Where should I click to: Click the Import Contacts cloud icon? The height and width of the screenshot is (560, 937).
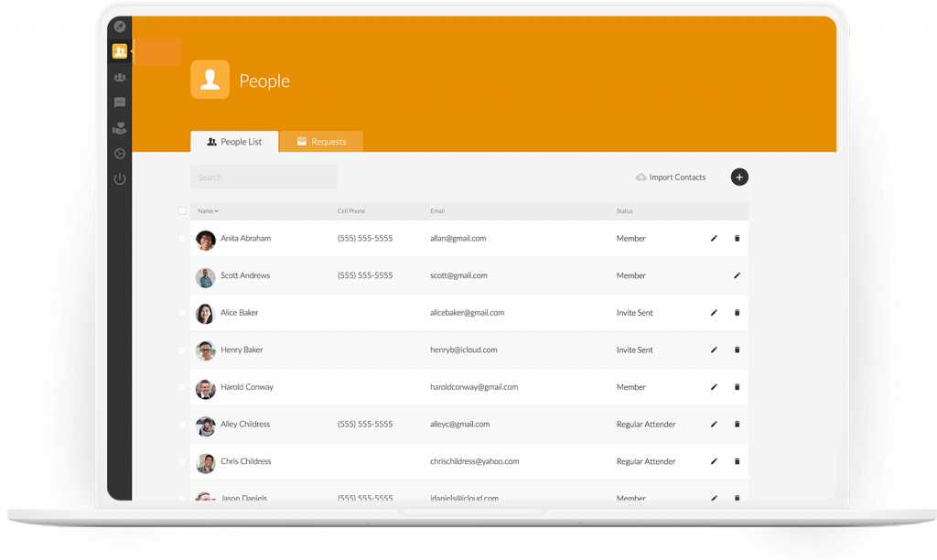(641, 177)
